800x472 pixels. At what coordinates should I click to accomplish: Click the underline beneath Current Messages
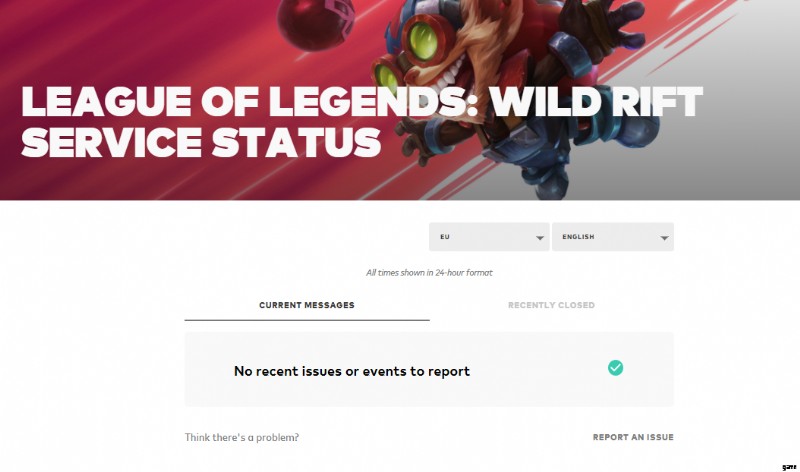coord(307,320)
